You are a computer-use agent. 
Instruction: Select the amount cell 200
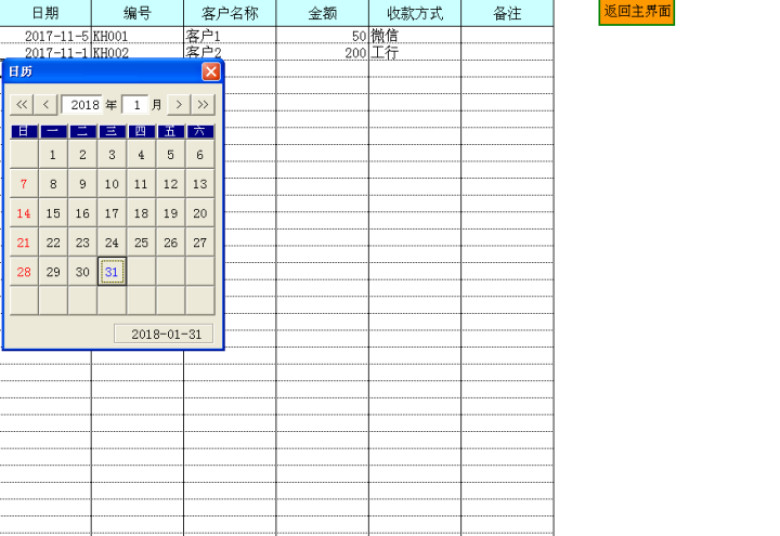322,52
